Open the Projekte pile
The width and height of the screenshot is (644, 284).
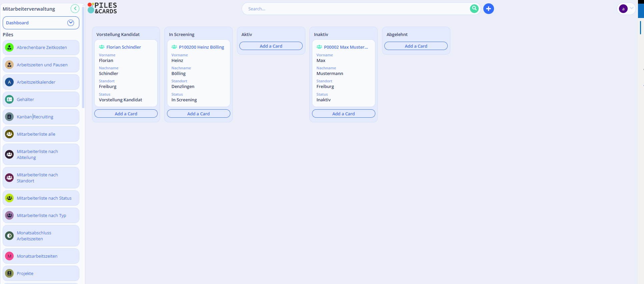(x=41, y=273)
